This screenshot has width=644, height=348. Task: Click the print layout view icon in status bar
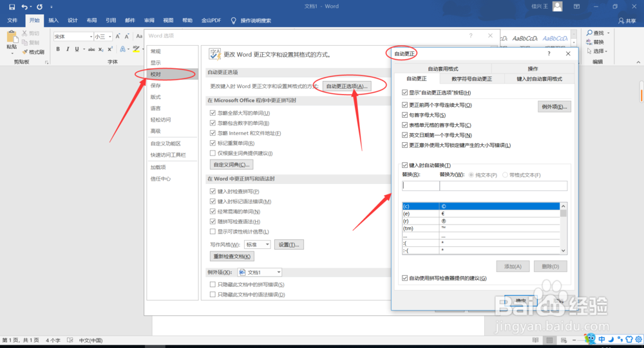[x=549, y=340]
